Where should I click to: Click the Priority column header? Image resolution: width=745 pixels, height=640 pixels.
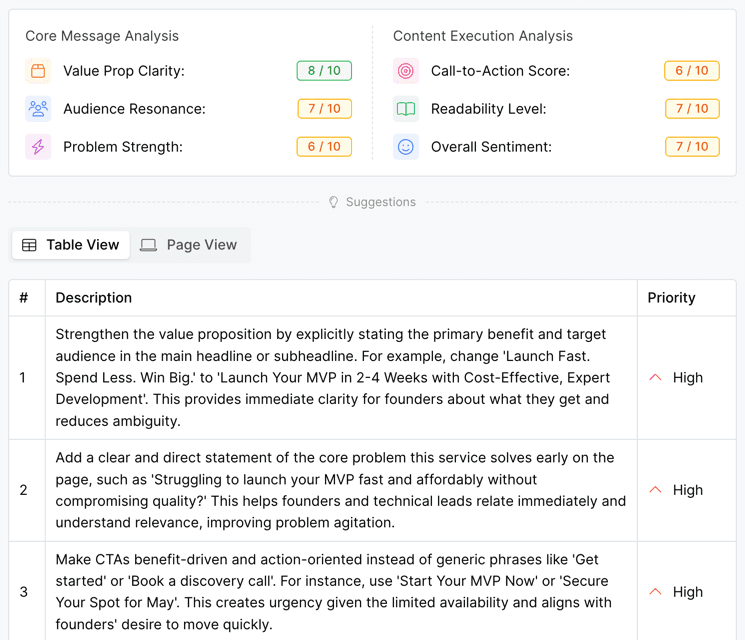tap(671, 298)
